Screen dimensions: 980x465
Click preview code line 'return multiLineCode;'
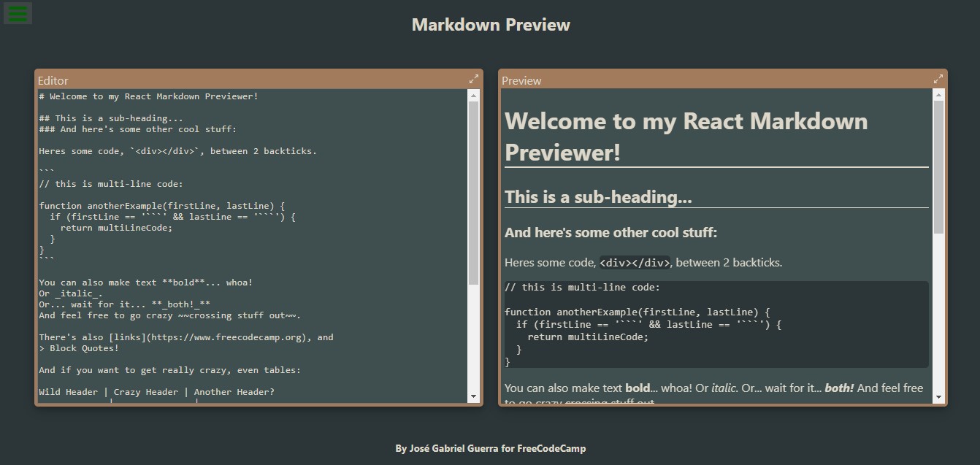pyautogui.click(x=588, y=337)
